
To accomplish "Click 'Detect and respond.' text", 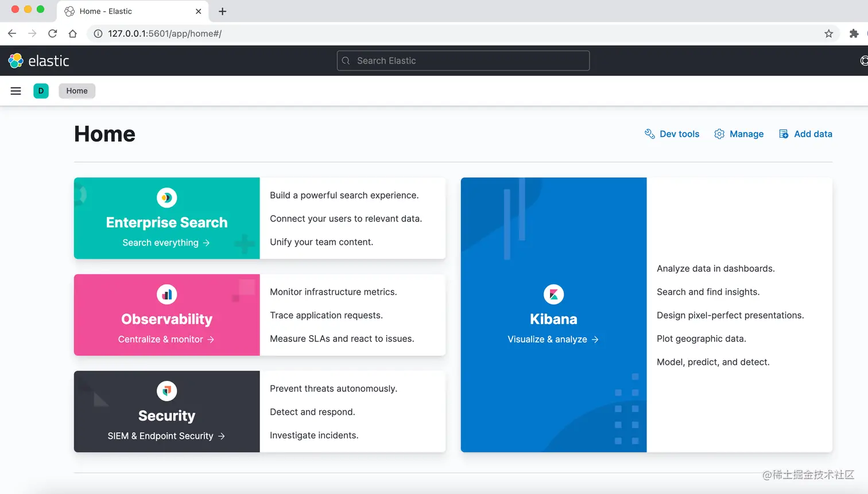I will (313, 412).
